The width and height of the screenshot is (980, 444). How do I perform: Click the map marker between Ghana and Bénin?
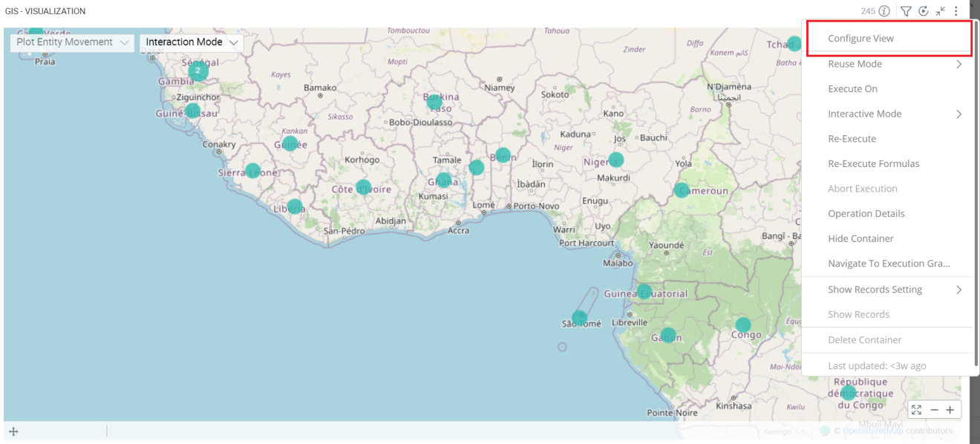[x=477, y=167]
